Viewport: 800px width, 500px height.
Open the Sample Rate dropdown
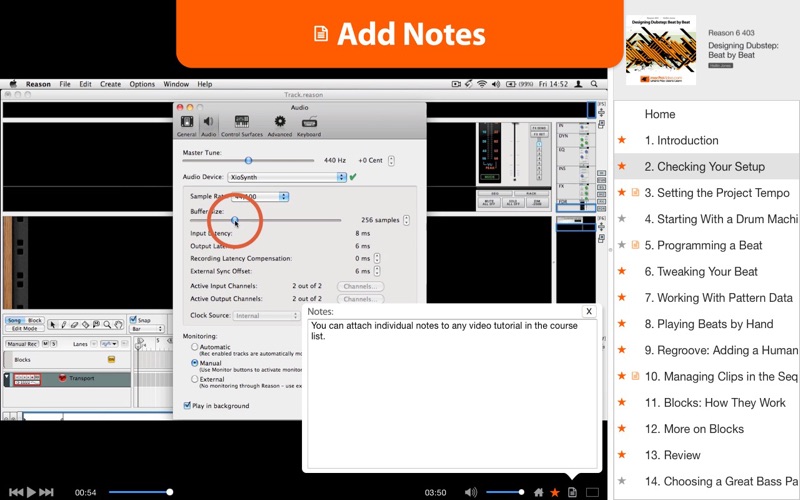point(260,196)
